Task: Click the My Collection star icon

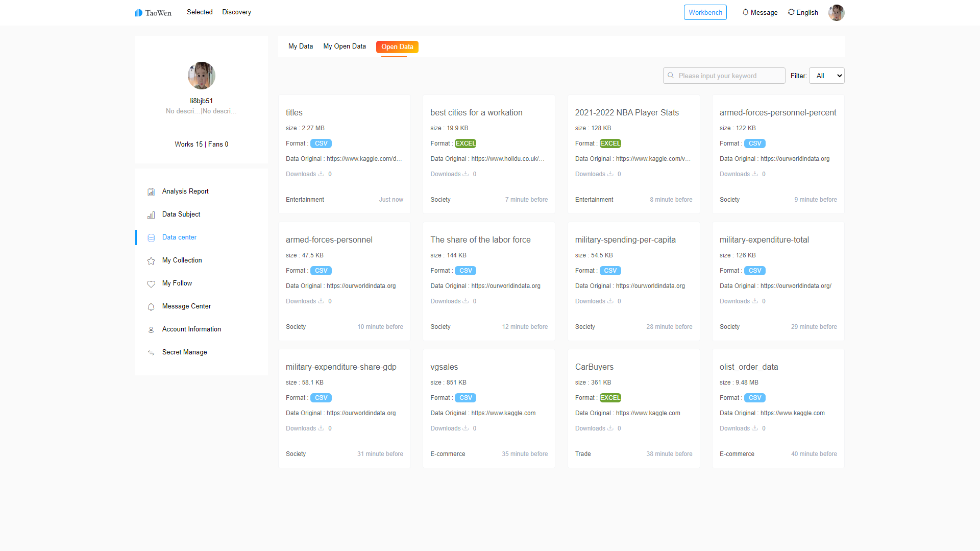Action: click(151, 261)
